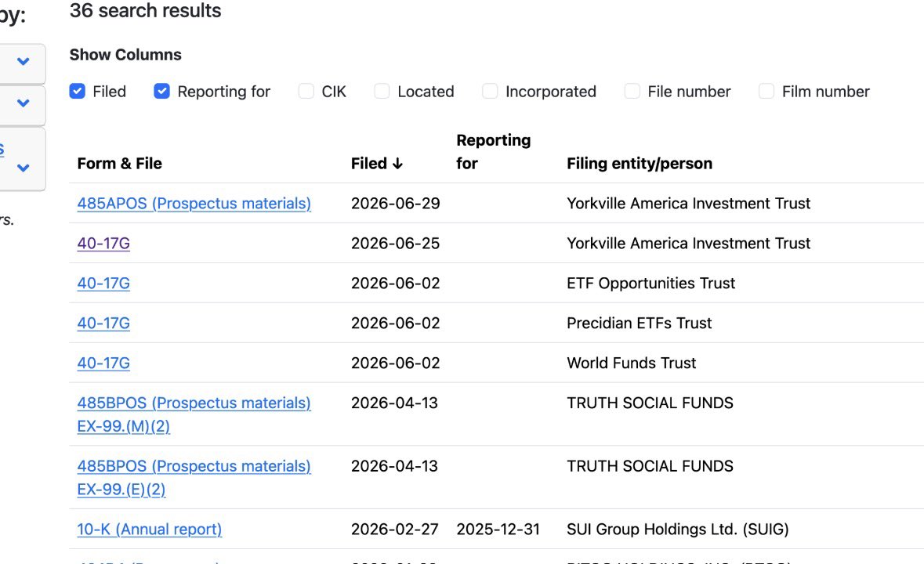Enable the File number checkbox

coord(632,91)
